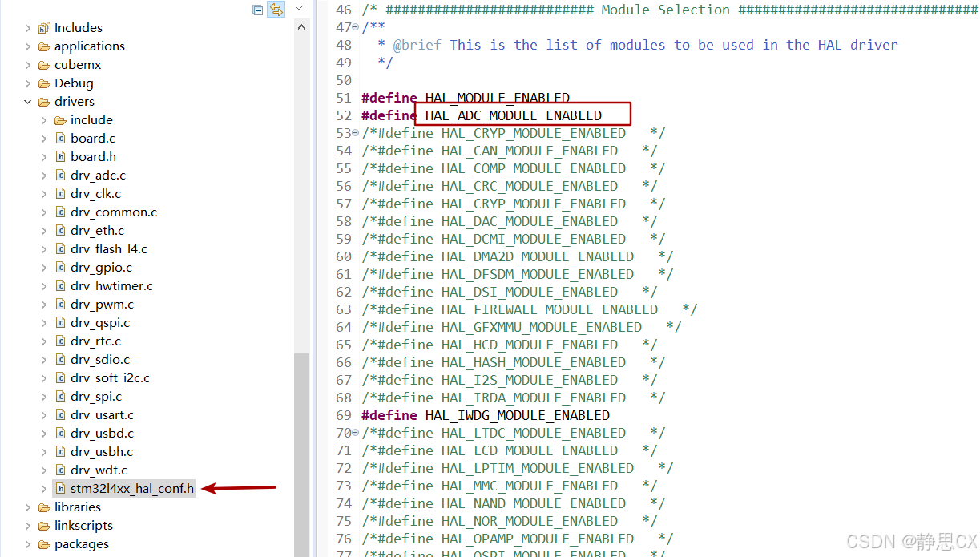Viewport: 980px width, 557px height.
Task: Click HAL_DAC_MODULE_ENABLED on line 58
Action: coord(529,221)
